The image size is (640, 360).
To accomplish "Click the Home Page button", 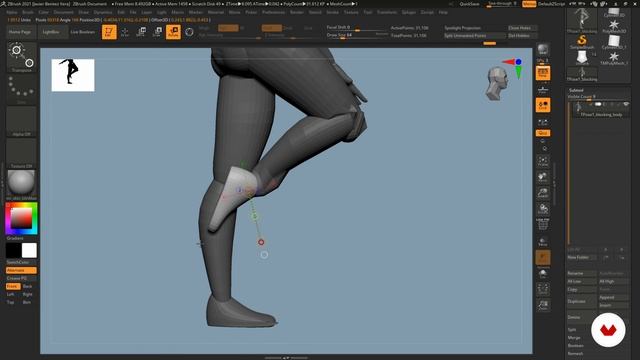I will click(x=20, y=32).
